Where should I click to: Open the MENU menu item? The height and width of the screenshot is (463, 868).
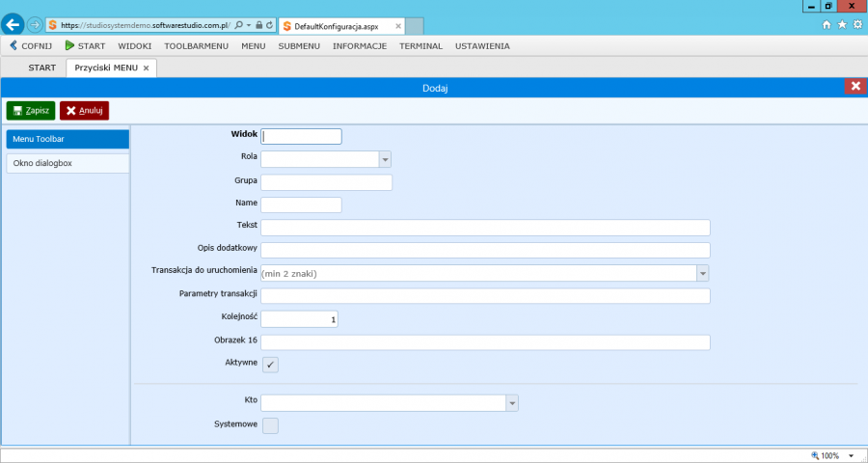pos(253,46)
